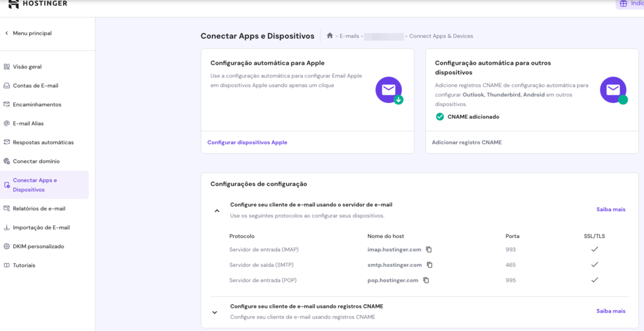
Task: Click the DKIM personalizado gear icon
Action: coord(6,246)
